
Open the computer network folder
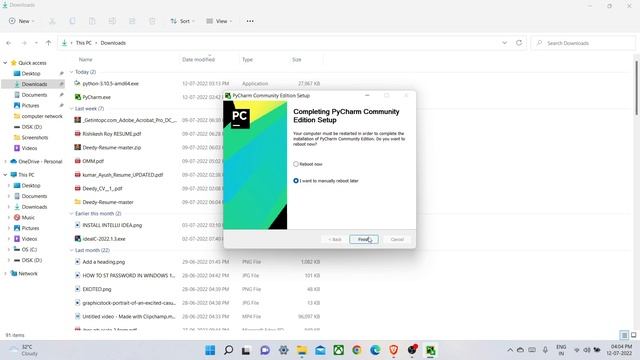pyautogui.click(x=42, y=116)
